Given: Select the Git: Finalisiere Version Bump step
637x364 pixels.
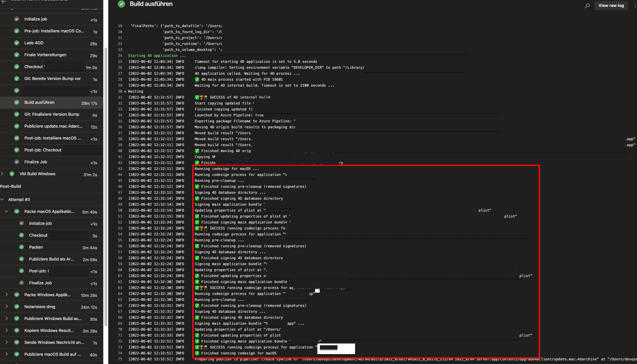Looking at the screenshot, I should tap(52, 114).
